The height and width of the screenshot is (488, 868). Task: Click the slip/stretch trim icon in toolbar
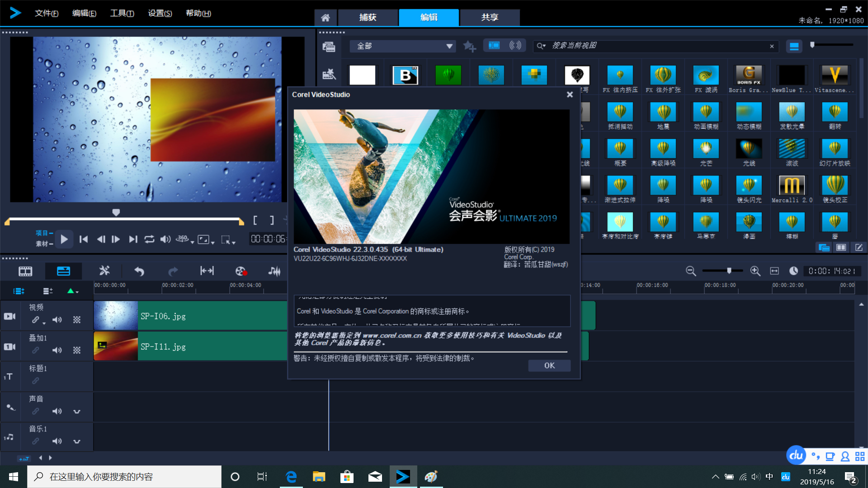[207, 271]
